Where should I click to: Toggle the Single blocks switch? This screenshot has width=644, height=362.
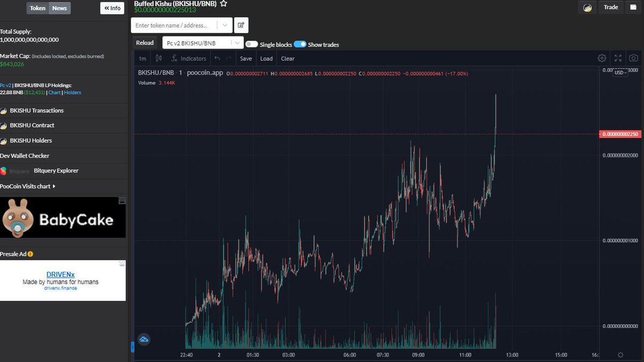click(x=251, y=45)
